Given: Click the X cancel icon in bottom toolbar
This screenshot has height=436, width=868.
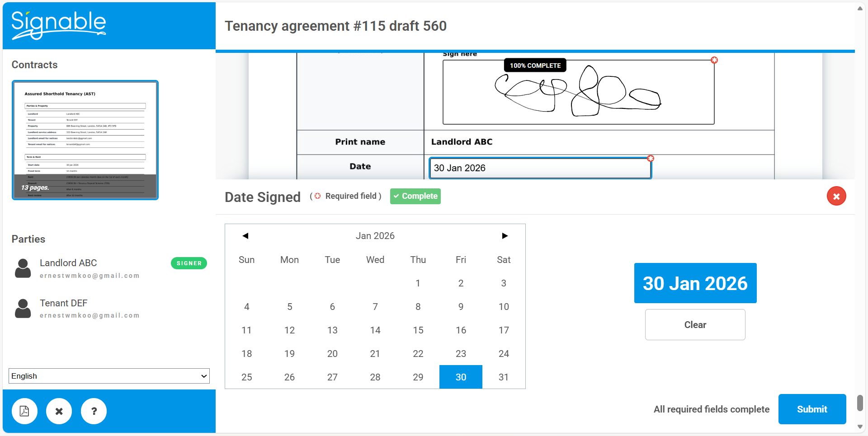Looking at the screenshot, I should (59, 411).
